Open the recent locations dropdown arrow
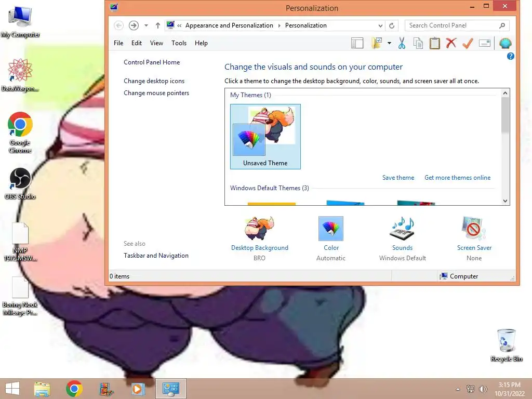Image resolution: width=532 pixels, height=399 pixels. (x=146, y=25)
